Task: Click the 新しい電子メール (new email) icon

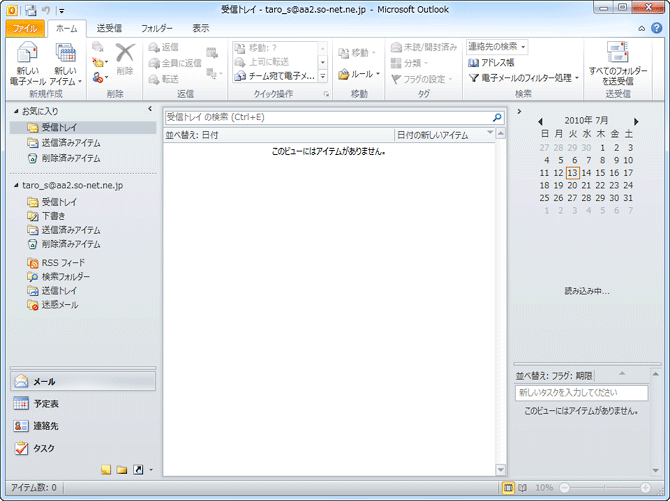Action: click(x=25, y=62)
